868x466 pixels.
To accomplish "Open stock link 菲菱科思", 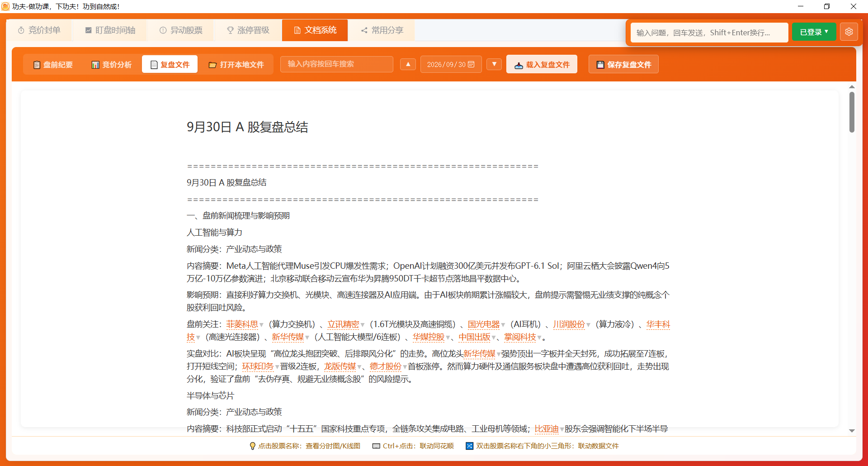I will pyautogui.click(x=242, y=324).
